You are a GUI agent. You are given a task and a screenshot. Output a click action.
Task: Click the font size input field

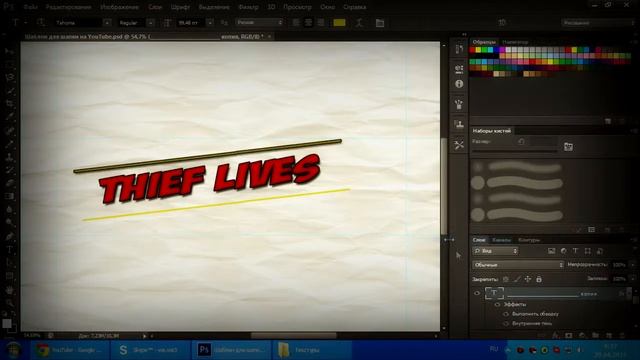(191, 23)
